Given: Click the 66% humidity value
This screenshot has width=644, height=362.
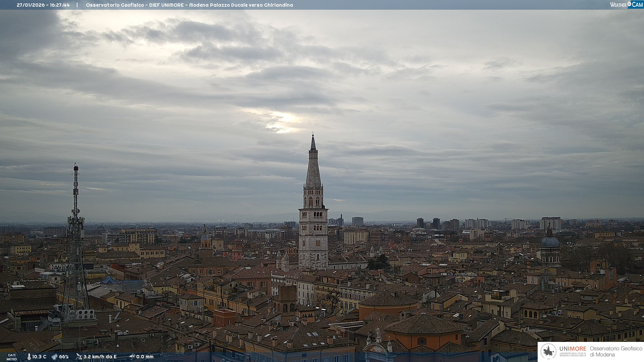Looking at the screenshot, I should [x=64, y=357].
